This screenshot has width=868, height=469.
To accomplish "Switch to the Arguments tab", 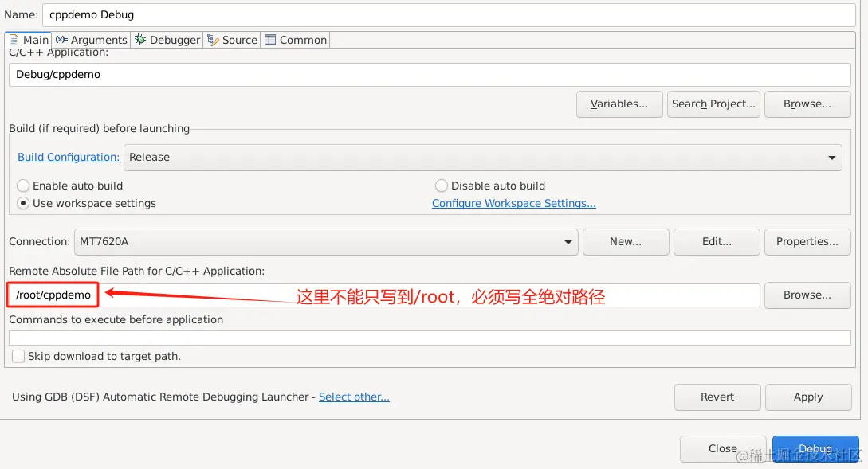I will click(x=92, y=40).
